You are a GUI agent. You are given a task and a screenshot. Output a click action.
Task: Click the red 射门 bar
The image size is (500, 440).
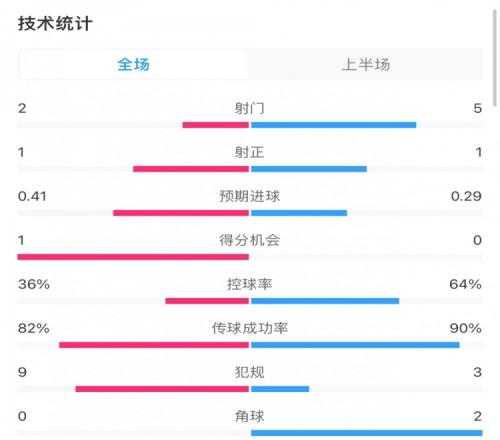tap(216, 125)
